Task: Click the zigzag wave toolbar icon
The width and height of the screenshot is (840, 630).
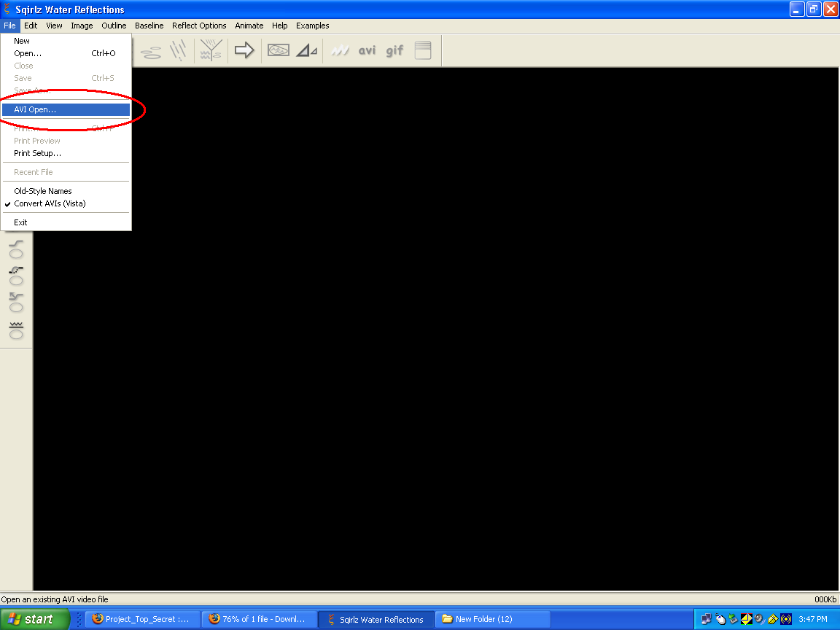Action: pos(341,50)
